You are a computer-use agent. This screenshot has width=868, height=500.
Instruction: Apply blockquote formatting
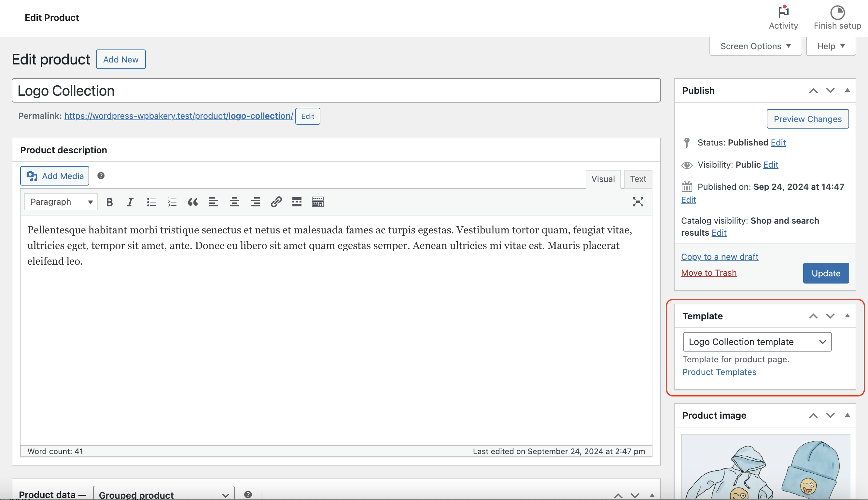(x=193, y=202)
